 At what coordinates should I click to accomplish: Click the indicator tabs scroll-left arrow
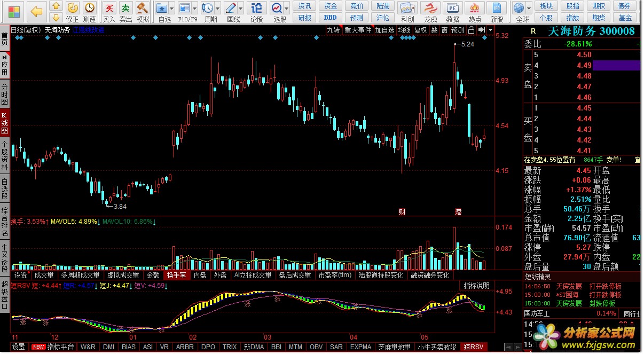pos(508,347)
